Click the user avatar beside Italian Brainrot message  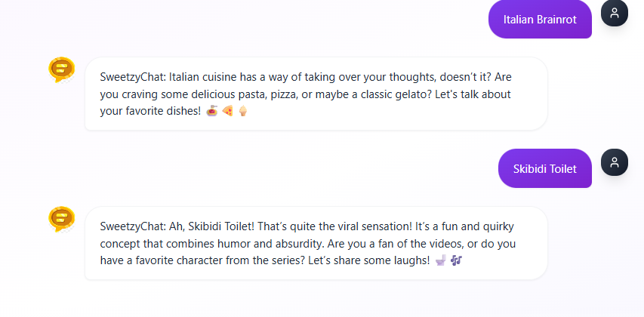tap(615, 13)
